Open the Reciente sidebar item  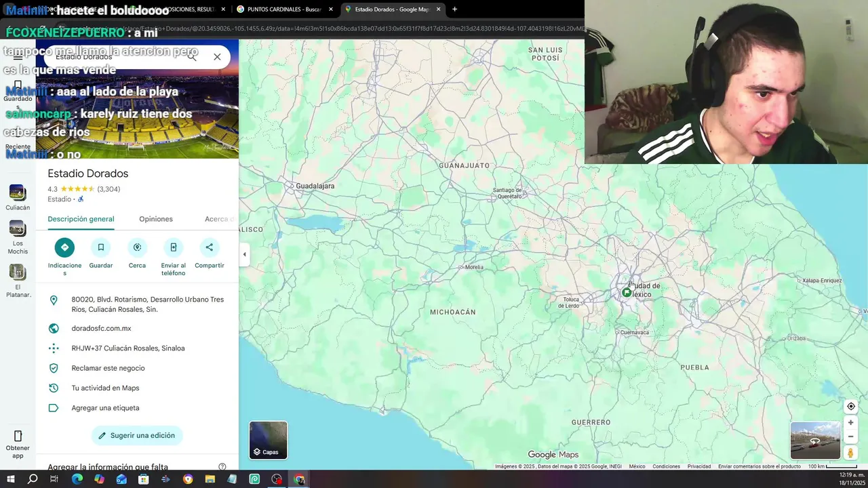point(18,139)
